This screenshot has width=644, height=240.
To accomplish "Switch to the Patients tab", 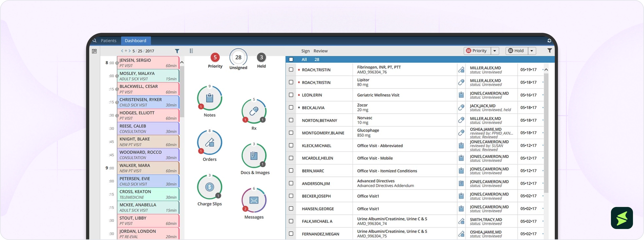I will click(108, 41).
